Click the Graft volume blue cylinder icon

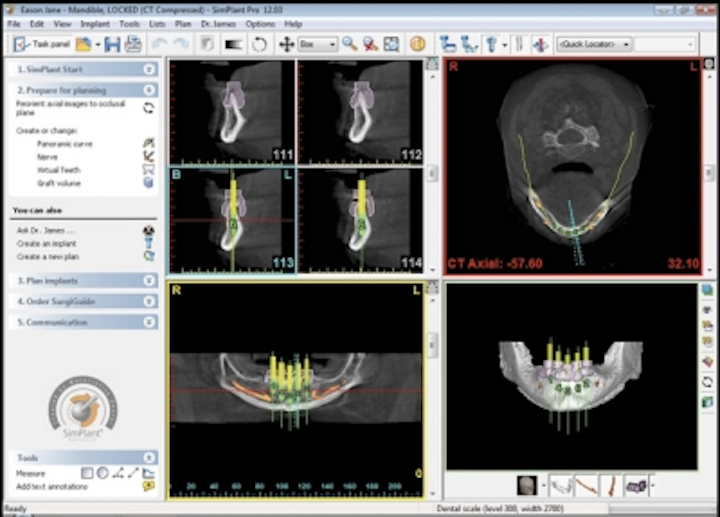[x=148, y=183]
